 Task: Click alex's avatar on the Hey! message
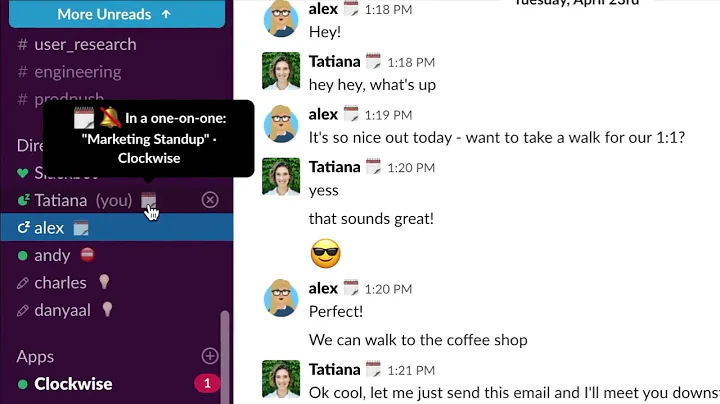click(x=281, y=20)
